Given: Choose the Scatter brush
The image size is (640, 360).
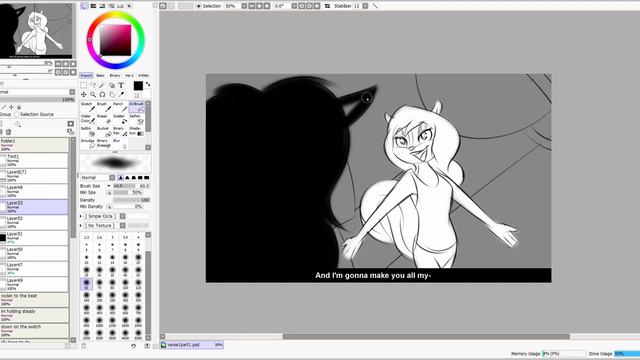Looking at the screenshot, I should 120,119.
